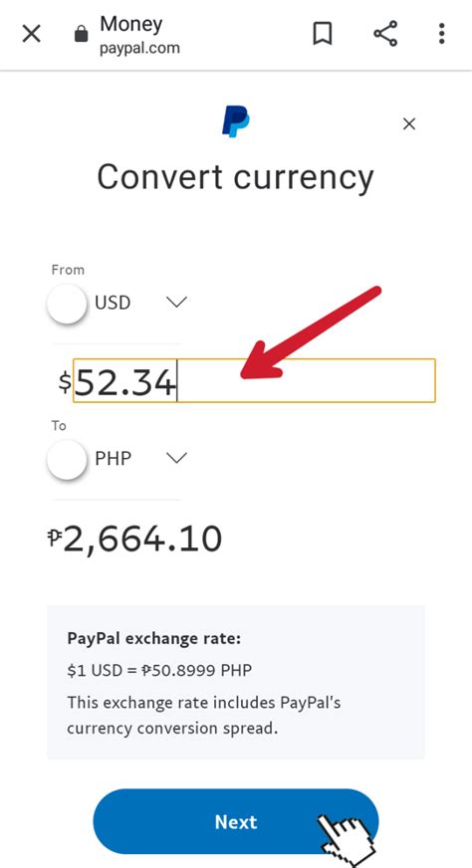Open the three-dot browser menu
The width and height of the screenshot is (472, 868).
coord(441,34)
